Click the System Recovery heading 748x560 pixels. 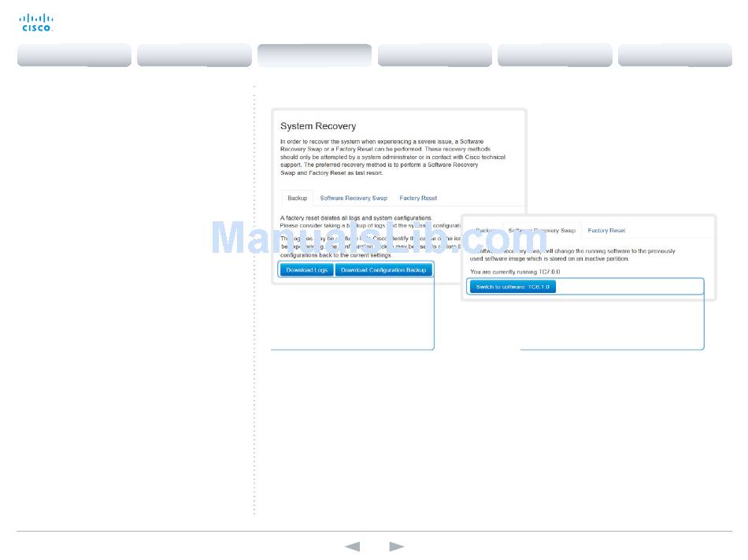(318, 126)
